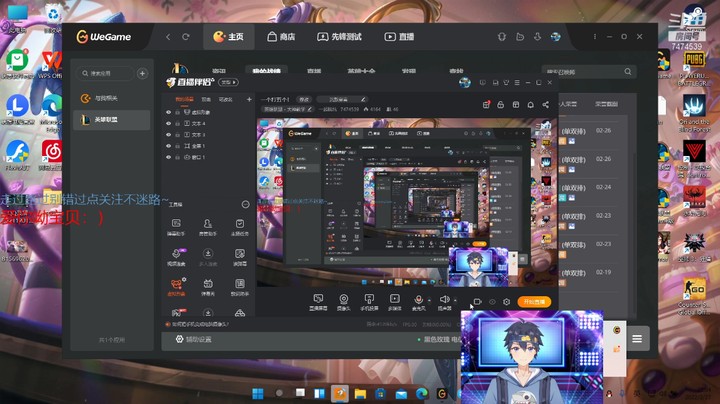720x404 pixels.
Task: Click the padlock icon in stream toolbar
Action: click(501, 105)
